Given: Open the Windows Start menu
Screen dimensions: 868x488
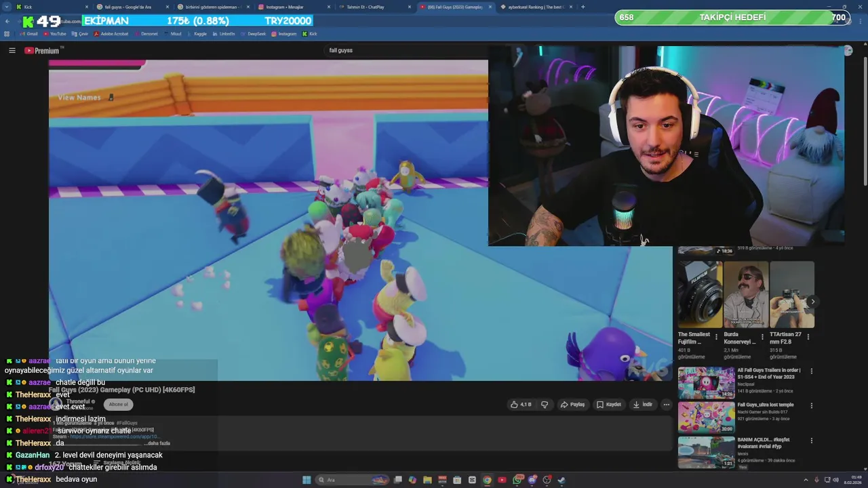Looking at the screenshot, I should coord(307,480).
